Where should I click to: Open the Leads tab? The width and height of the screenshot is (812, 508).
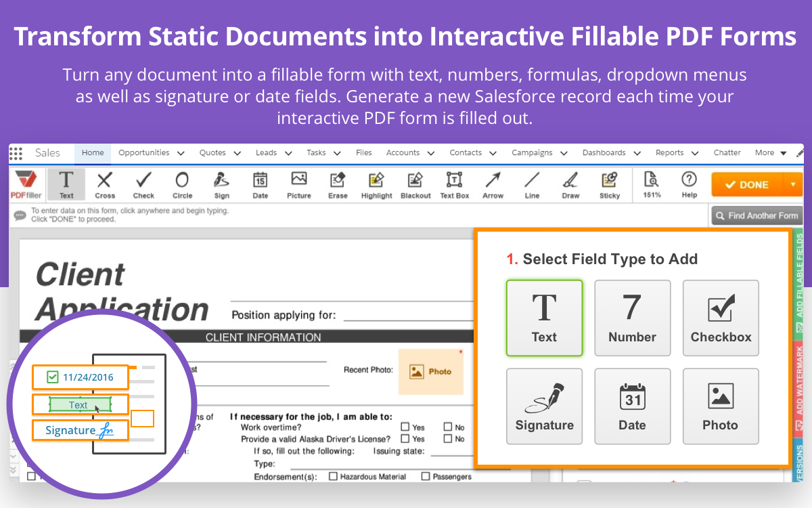(x=266, y=153)
